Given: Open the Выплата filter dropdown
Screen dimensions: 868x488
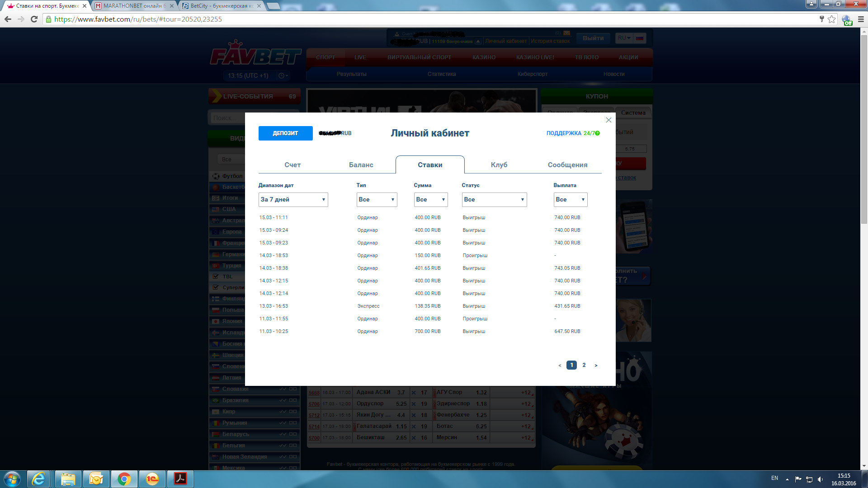Looking at the screenshot, I should tap(571, 200).
